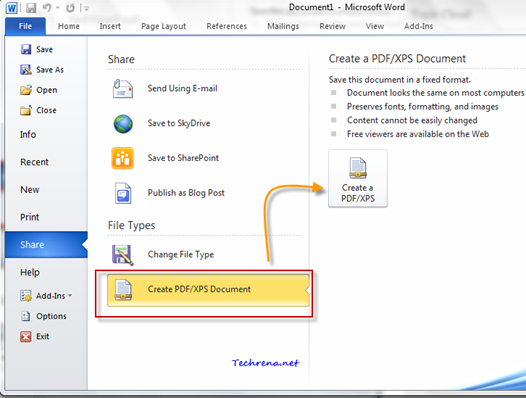
Task: Go to the References tab
Action: [226, 26]
